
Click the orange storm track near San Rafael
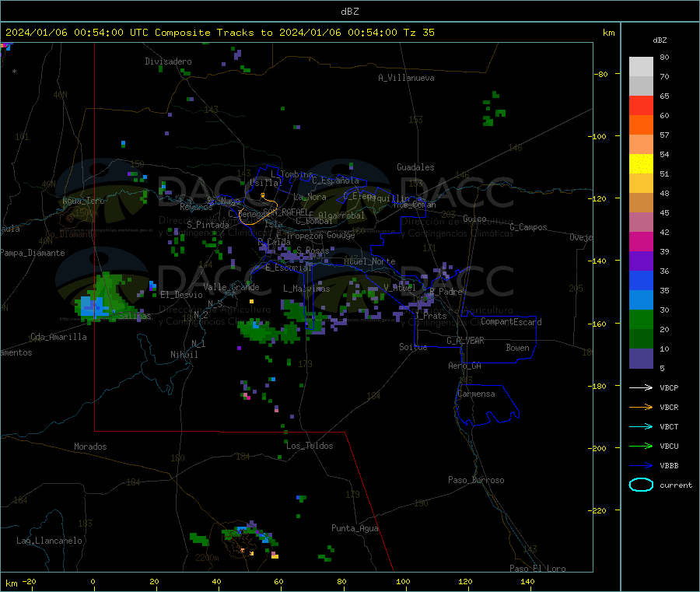click(258, 210)
